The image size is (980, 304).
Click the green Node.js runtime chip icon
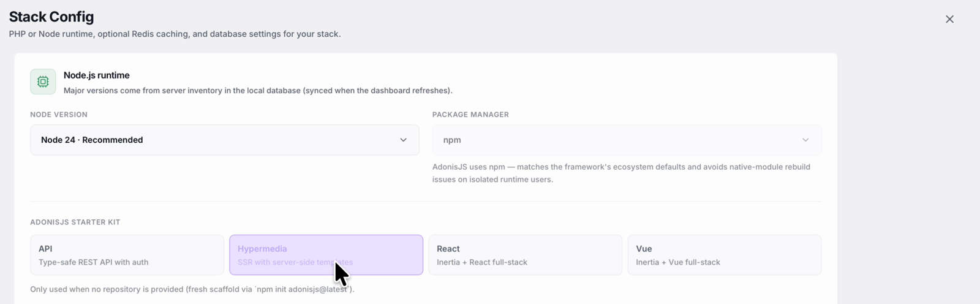(x=43, y=82)
